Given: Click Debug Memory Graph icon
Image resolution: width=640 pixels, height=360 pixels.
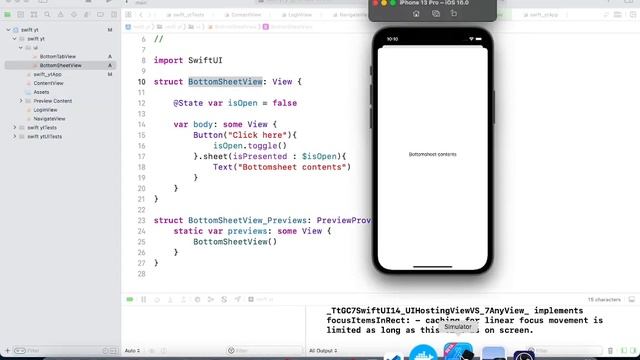Looking at the screenshot, I should click(211, 300).
